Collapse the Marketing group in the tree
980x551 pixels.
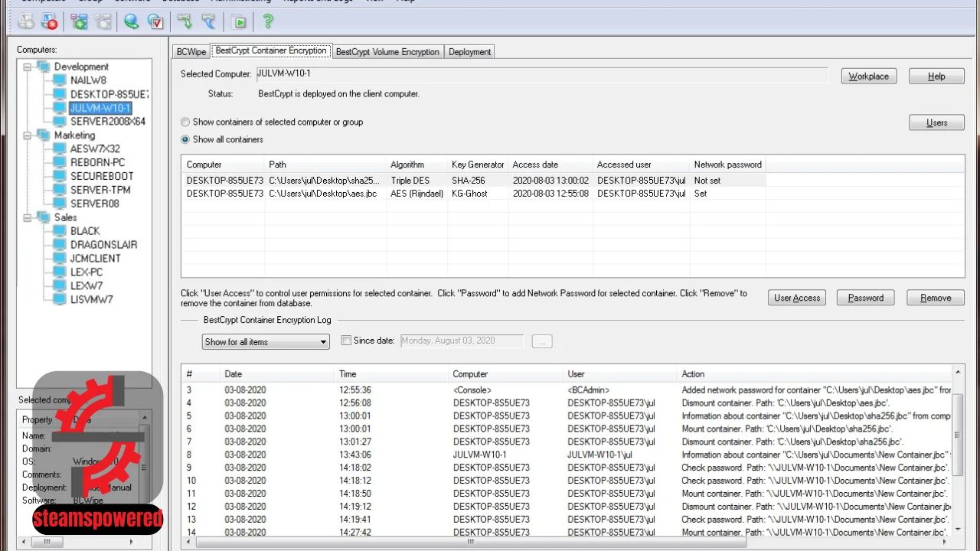[27, 135]
